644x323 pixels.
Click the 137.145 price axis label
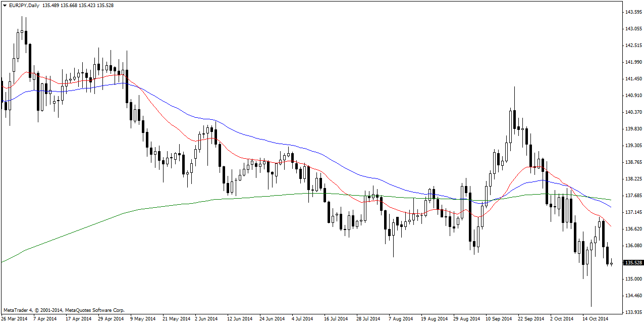633,212
